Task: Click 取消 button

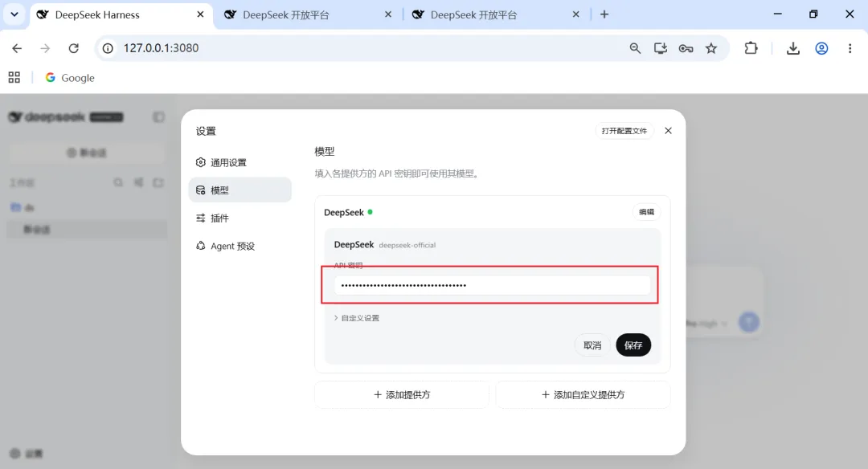Action: (592, 345)
